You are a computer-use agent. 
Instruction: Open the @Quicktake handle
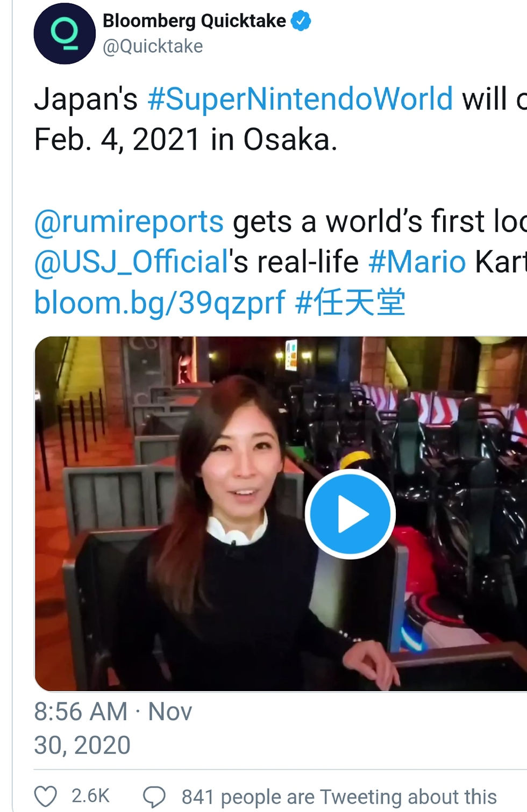[153, 46]
